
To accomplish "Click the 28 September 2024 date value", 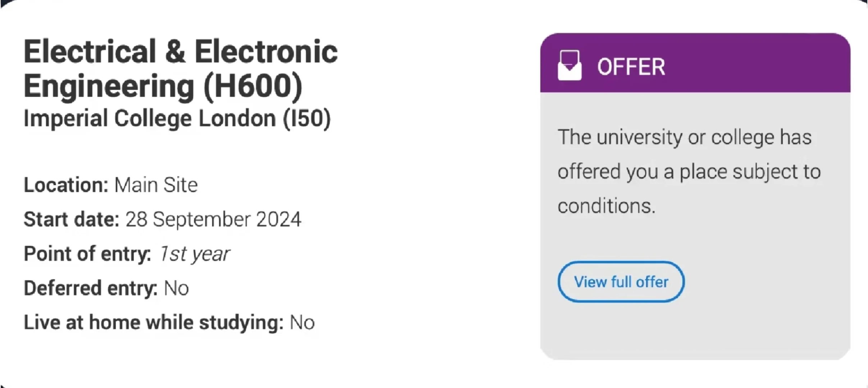I will (x=213, y=219).
